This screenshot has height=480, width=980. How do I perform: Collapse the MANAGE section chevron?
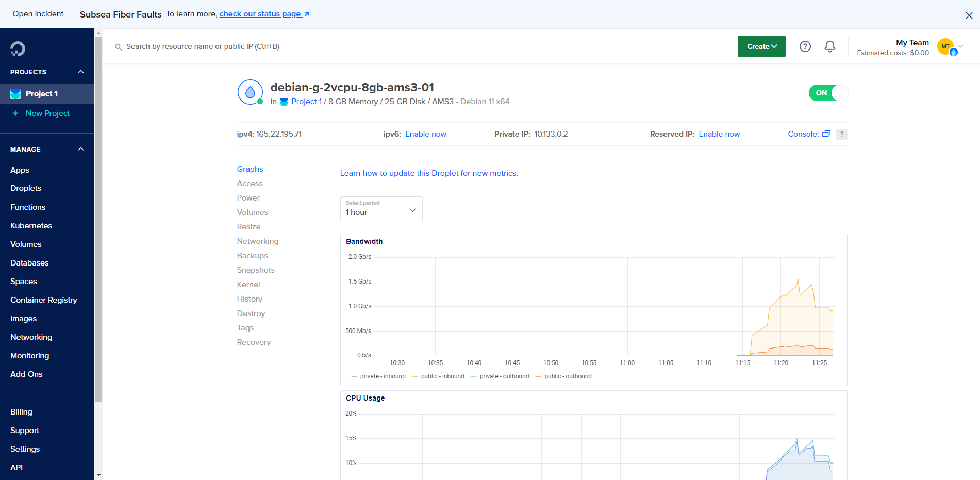tap(81, 149)
